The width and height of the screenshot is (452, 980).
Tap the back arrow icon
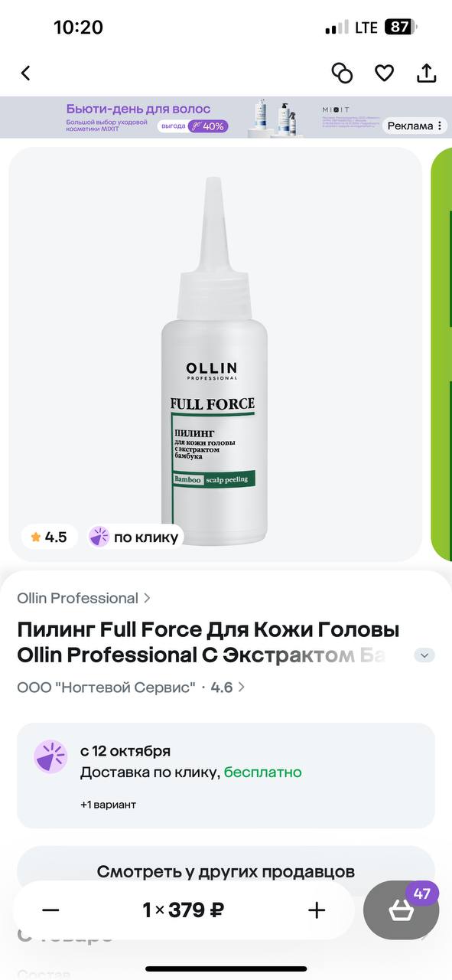point(26,73)
